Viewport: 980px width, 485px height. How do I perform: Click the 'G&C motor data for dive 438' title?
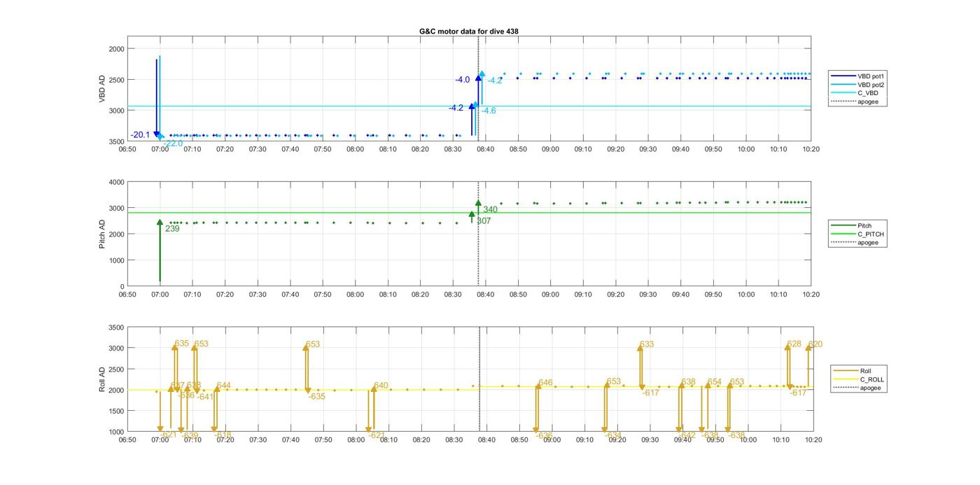tap(468, 31)
